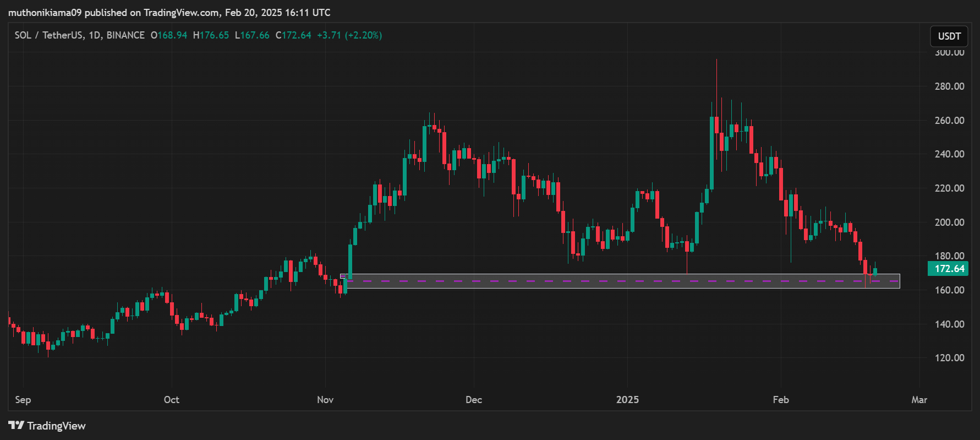Click the high value H176.65
The width and height of the screenshot is (980, 440).
211,35
